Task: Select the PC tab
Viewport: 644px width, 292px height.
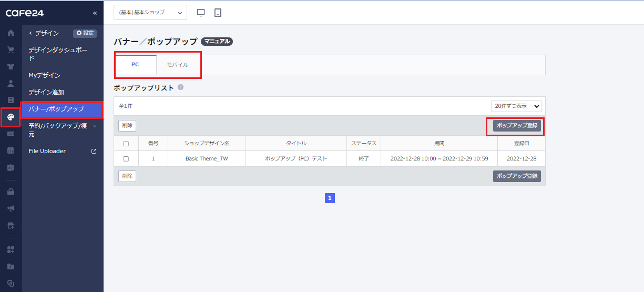Action: (135, 65)
